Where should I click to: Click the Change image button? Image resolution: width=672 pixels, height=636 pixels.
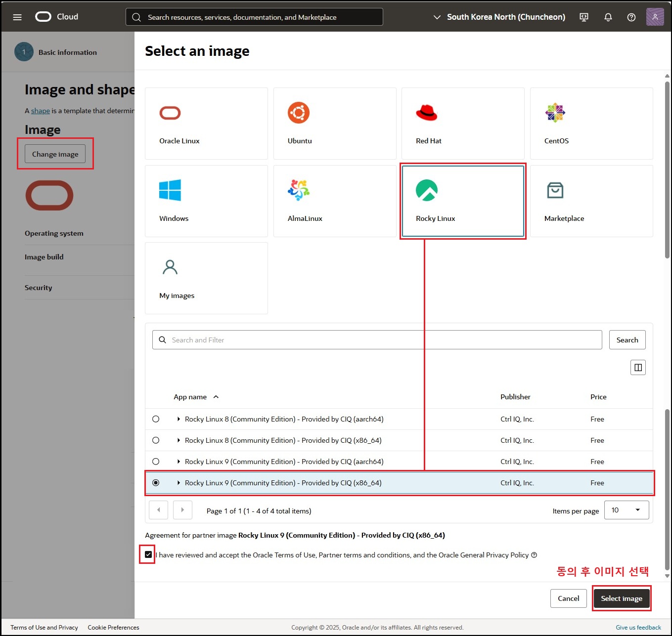(x=55, y=154)
